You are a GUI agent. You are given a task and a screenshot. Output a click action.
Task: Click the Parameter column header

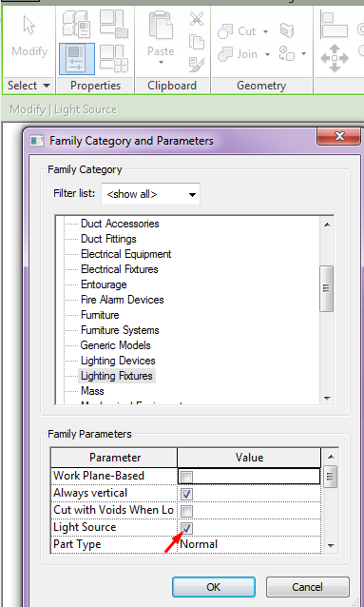114,458
